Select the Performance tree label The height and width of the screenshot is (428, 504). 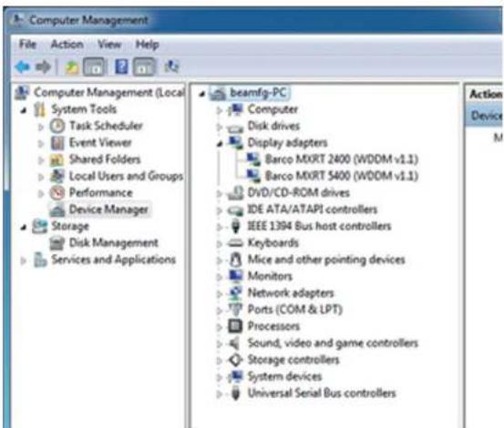click(101, 193)
